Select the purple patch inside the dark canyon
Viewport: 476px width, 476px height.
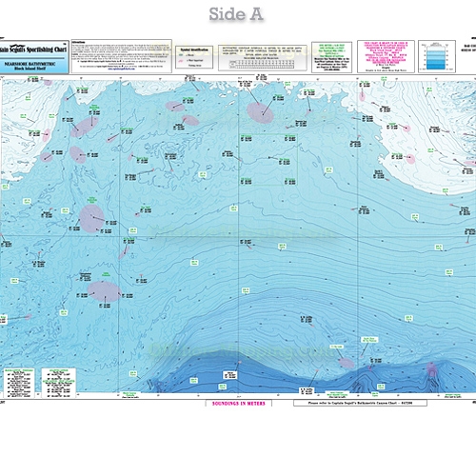[x=431, y=369]
